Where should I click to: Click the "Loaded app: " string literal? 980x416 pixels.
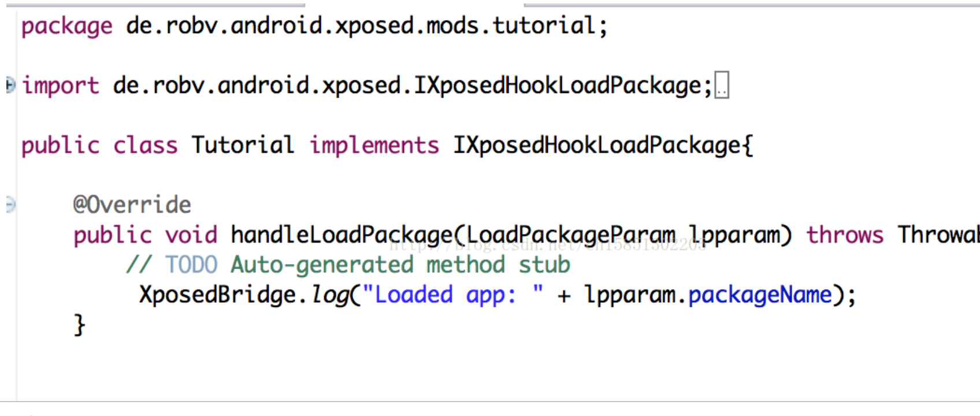452,295
